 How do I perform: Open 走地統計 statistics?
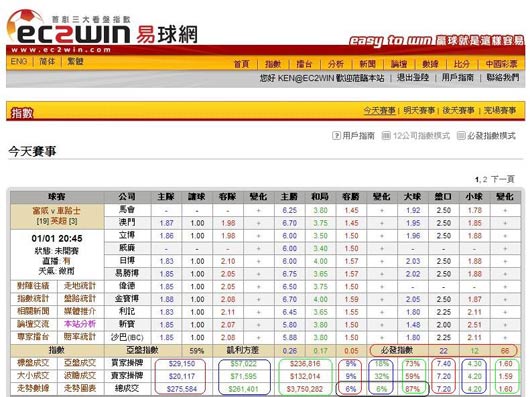point(80,286)
